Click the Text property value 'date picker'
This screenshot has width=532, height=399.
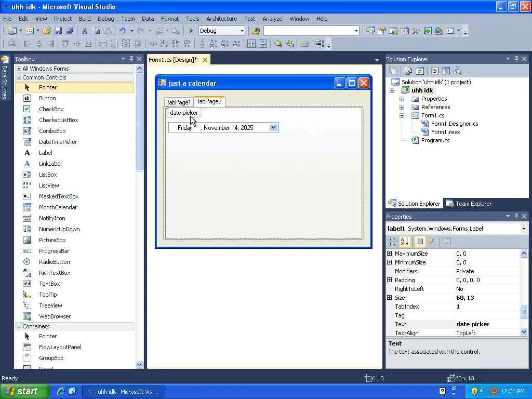pyautogui.click(x=473, y=324)
